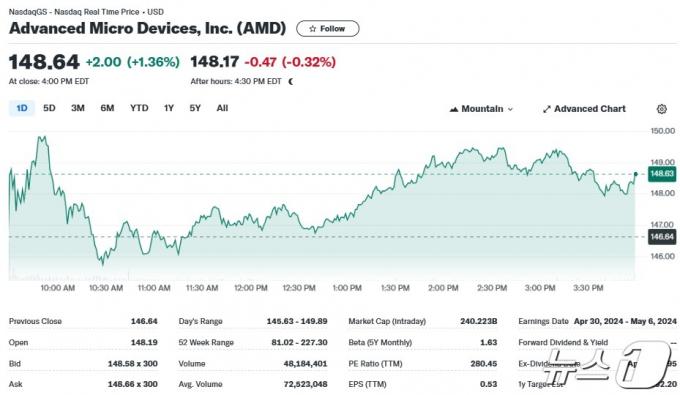Viewport: 680px width, 395px height.
Task: Show the All time range
Action: pos(222,108)
